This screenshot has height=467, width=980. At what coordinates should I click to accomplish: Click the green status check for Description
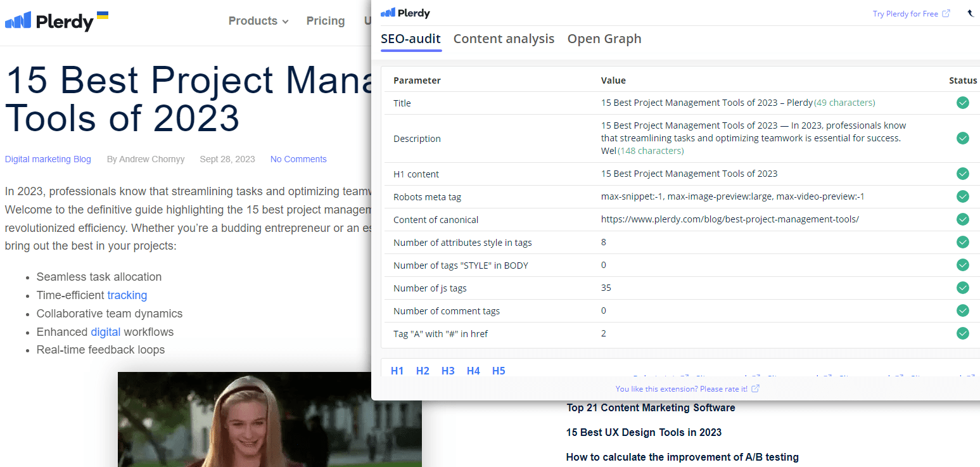click(963, 138)
